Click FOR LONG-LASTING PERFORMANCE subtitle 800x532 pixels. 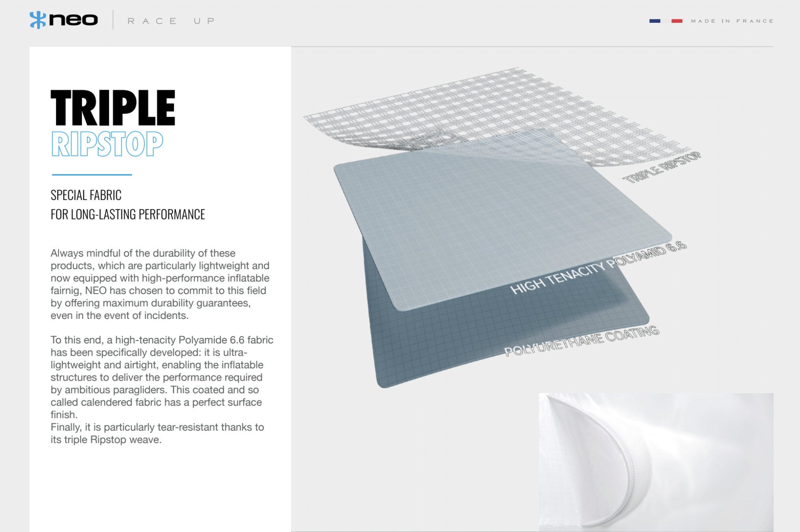pyautogui.click(x=128, y=214)
